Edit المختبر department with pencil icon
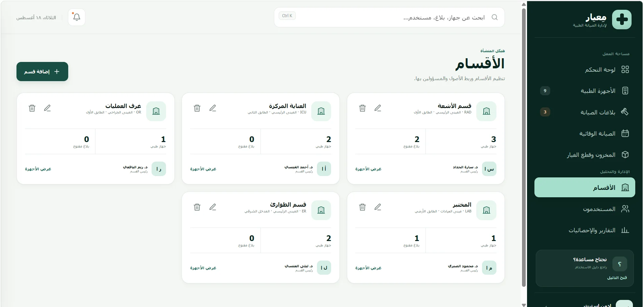This screenshot has height=307, width=644. tap(378, 207)
